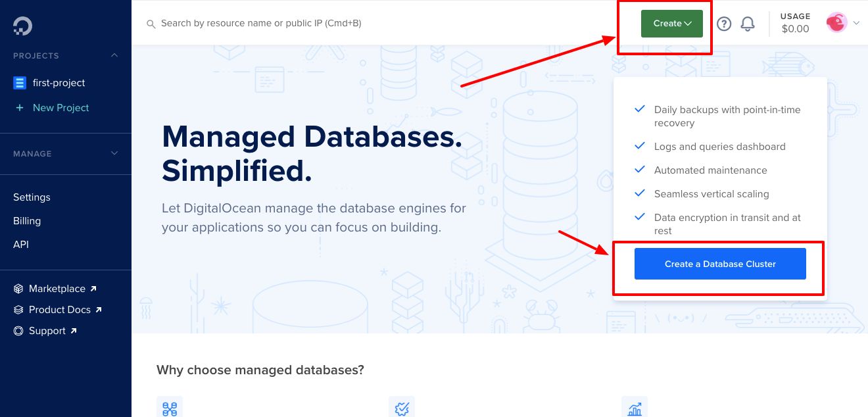
Task: Open the help question mark icon
Action: point(724,24)
